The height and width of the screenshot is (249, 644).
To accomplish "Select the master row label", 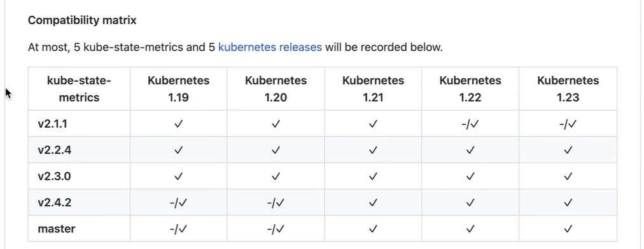I will point(56,229).
